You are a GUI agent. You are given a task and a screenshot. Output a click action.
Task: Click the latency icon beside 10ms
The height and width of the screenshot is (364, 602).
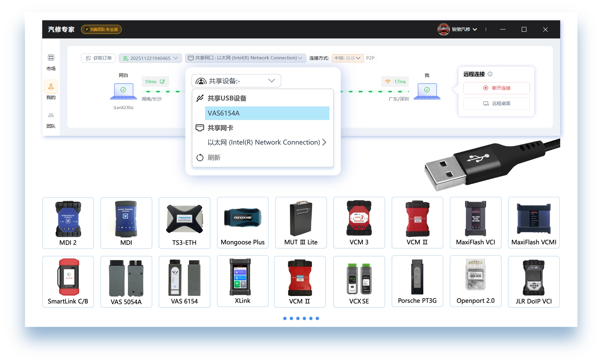pyautogui.click(x=162, y=81)
